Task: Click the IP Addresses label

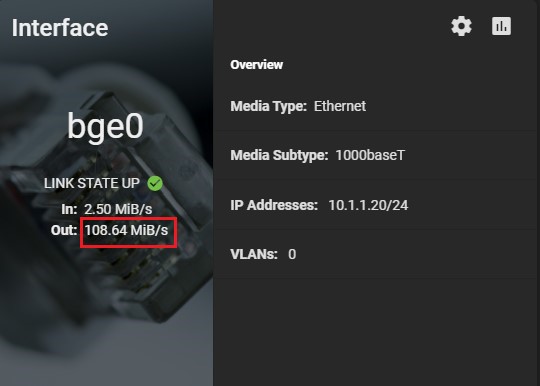Action: (x=274, y=205)
